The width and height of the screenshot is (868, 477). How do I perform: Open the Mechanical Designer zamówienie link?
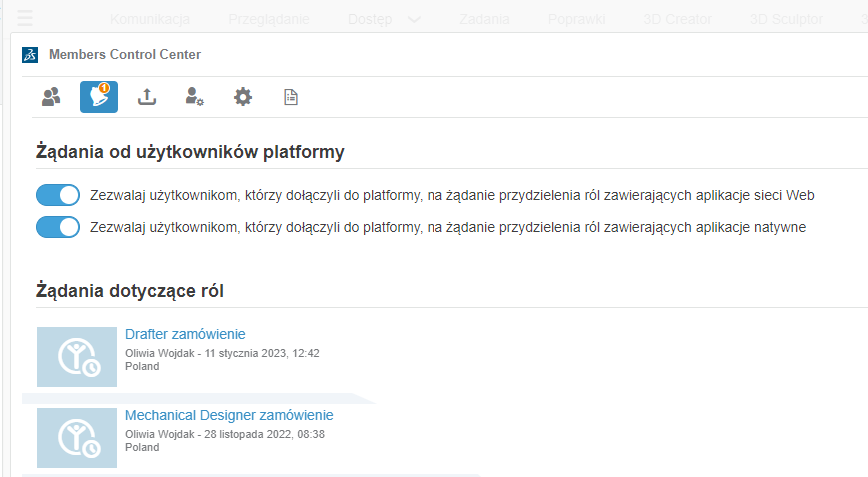(x=229, y=415)
